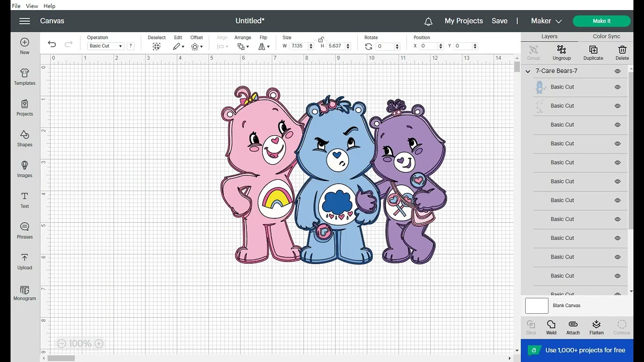644x362 pixels.
Task: Collapse the 7-Care Bears-7 group
Action: click(528, 71)
